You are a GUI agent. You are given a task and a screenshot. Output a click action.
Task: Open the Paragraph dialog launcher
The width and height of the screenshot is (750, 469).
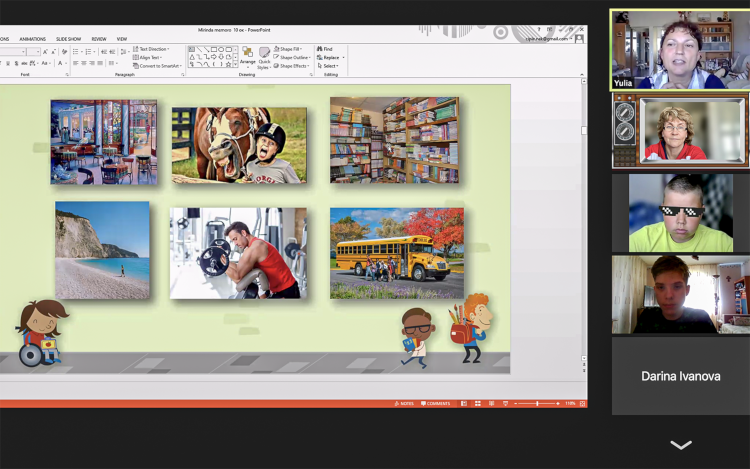coord(183,75)
